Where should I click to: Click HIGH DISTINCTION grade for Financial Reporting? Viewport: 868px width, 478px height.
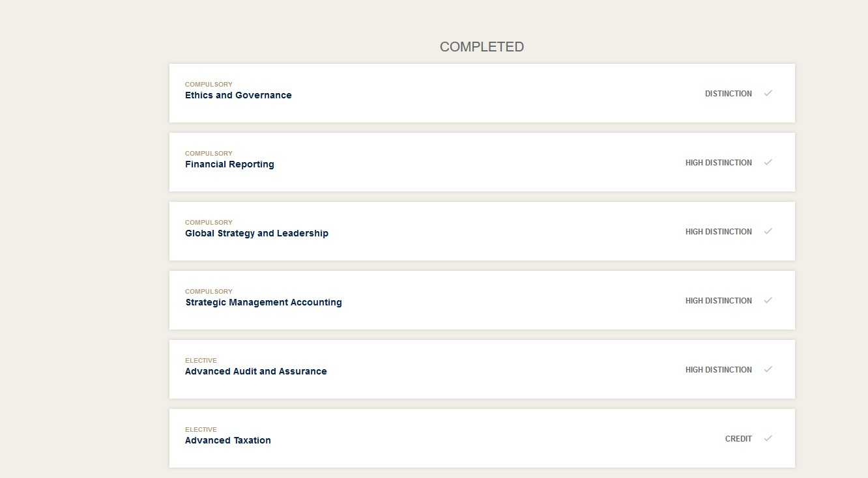(x=719, y=163)
